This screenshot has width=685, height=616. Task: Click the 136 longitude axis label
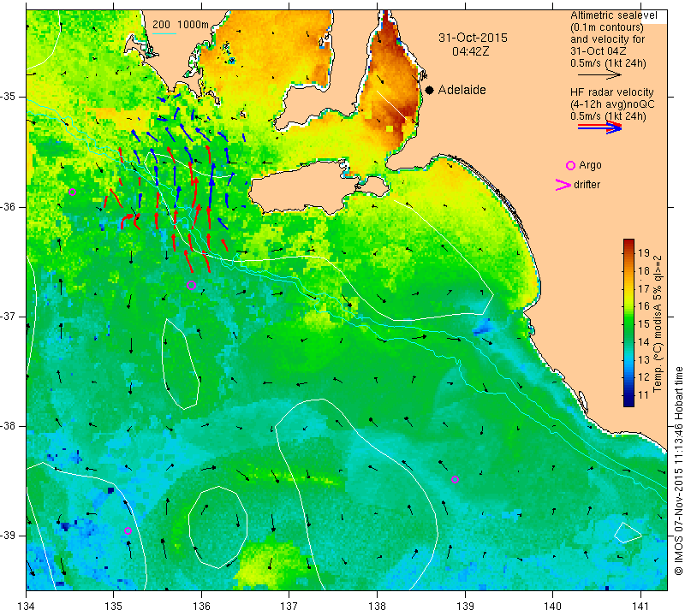(202, 607)
